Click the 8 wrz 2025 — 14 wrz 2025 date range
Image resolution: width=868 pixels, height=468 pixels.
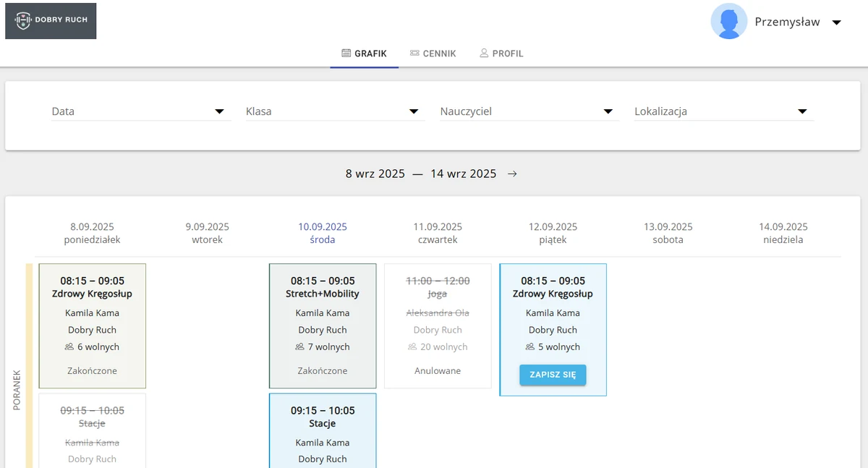point(421,174)
